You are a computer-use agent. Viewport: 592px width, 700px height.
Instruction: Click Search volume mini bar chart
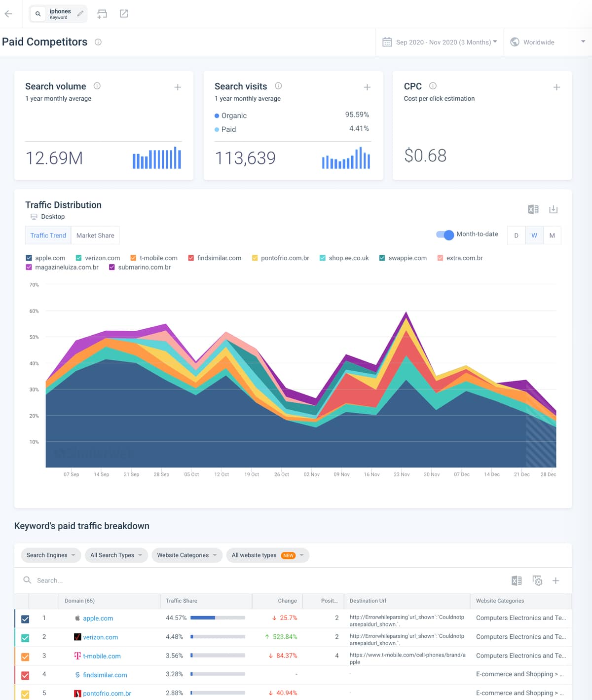[157, 157]
